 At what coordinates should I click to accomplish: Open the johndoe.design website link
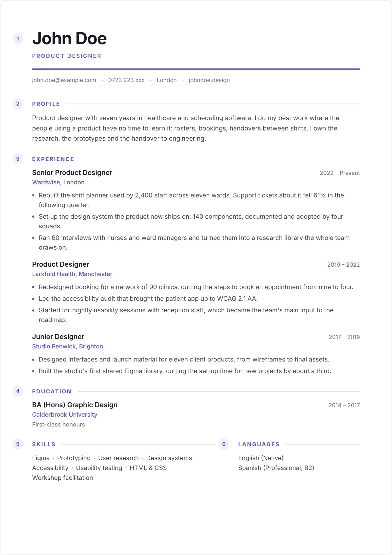click(x=209, y=80)
